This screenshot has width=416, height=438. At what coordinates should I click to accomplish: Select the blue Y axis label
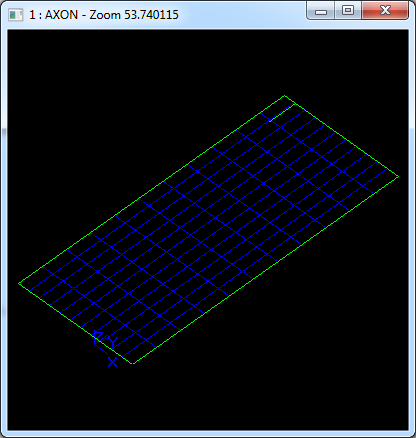113,342
